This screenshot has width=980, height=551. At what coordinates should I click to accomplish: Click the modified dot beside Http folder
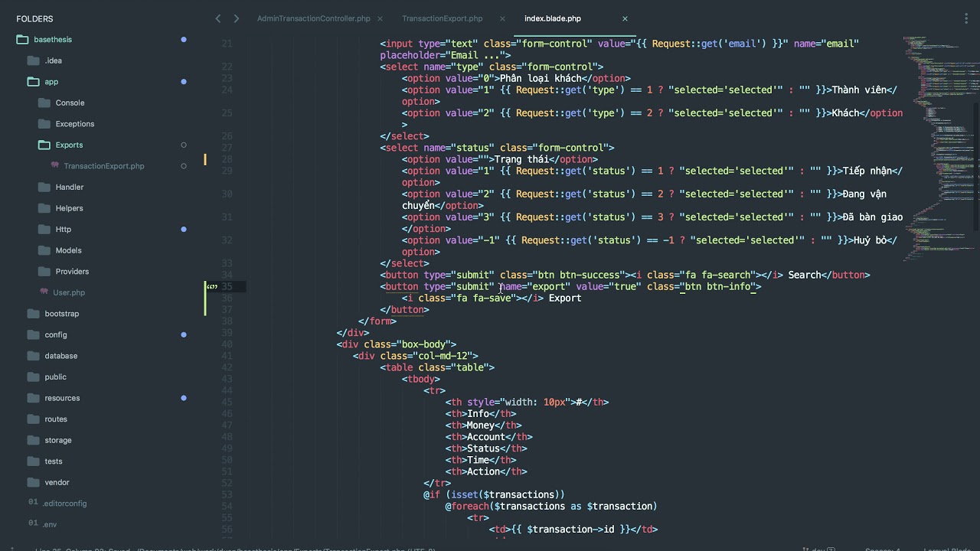[184, 230]
